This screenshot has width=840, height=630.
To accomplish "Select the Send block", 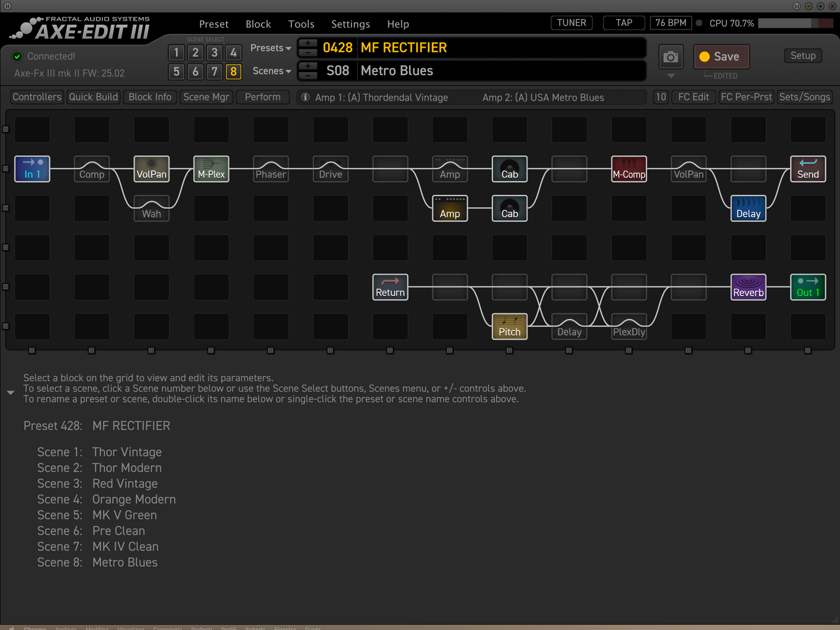I will pos(808,169).
